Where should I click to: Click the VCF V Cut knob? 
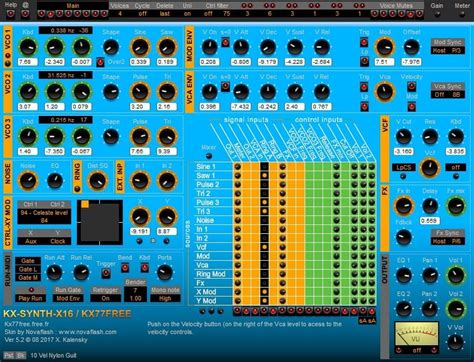(404, 136)
